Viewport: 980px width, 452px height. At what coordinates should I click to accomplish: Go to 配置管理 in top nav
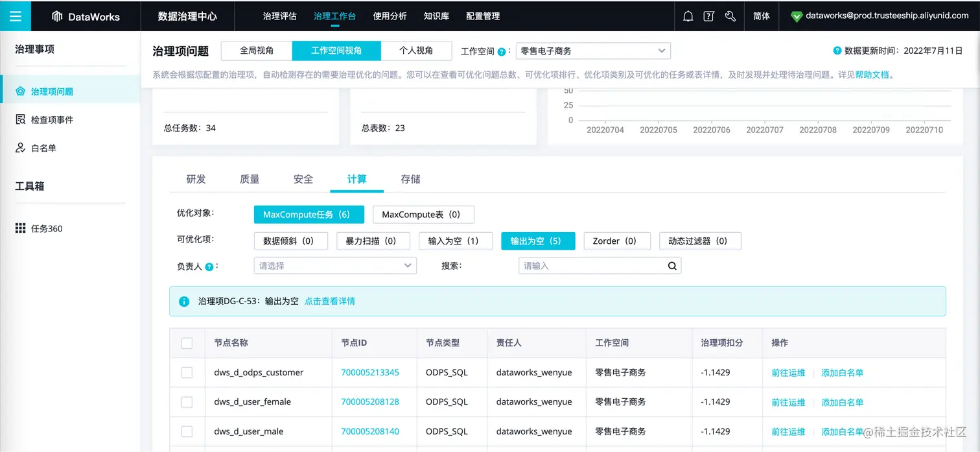[x=483, y=16]
